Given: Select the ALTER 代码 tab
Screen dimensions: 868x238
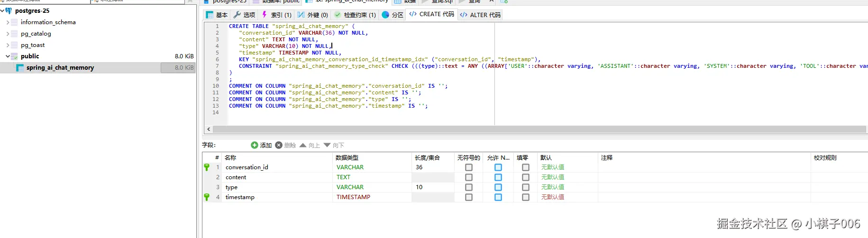Looking at the screenshot, I should pos(480,15).
